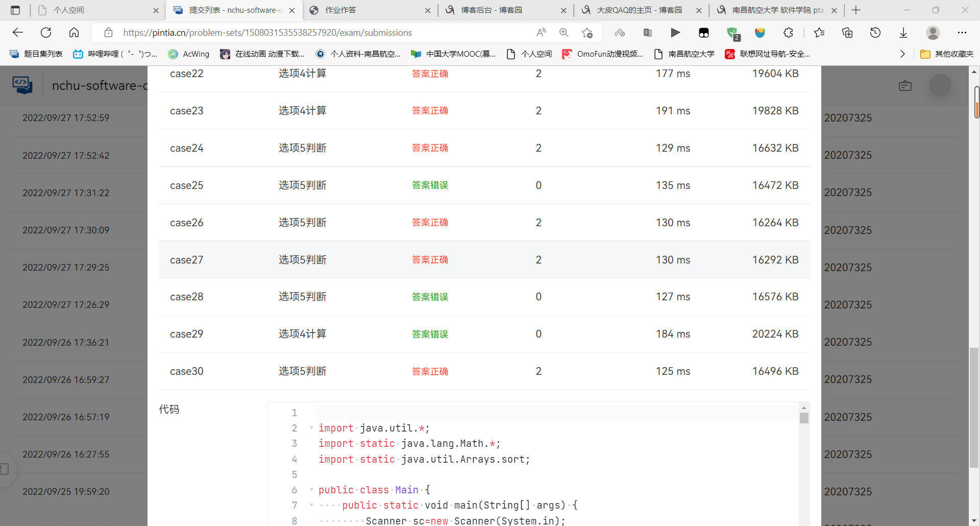Collapse the Main class fold arrow on line 6

[x=311, y=489]
